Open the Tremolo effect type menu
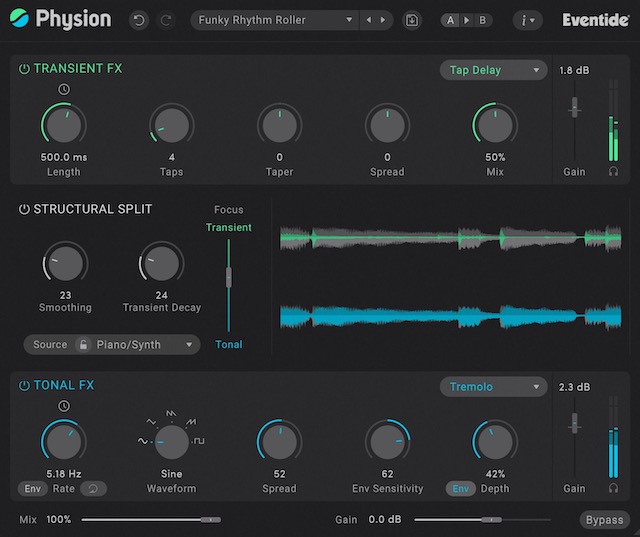Screen dimensions: 640x537 pyautogui.click(x=493, y=387)
